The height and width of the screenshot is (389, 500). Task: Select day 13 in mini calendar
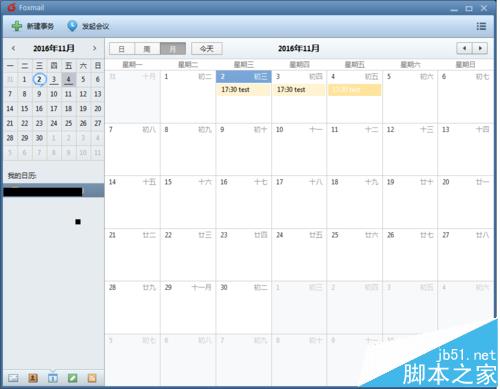pos(98,94)
